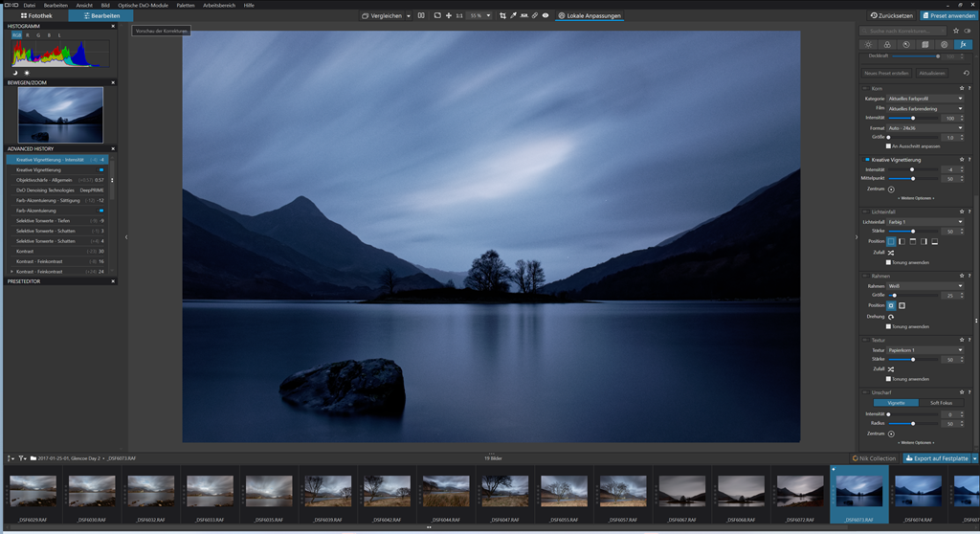This screenshot has height=534, width=980.
Task: Click the Rahmen Drehung rotate icon
Action: point(891,316)
